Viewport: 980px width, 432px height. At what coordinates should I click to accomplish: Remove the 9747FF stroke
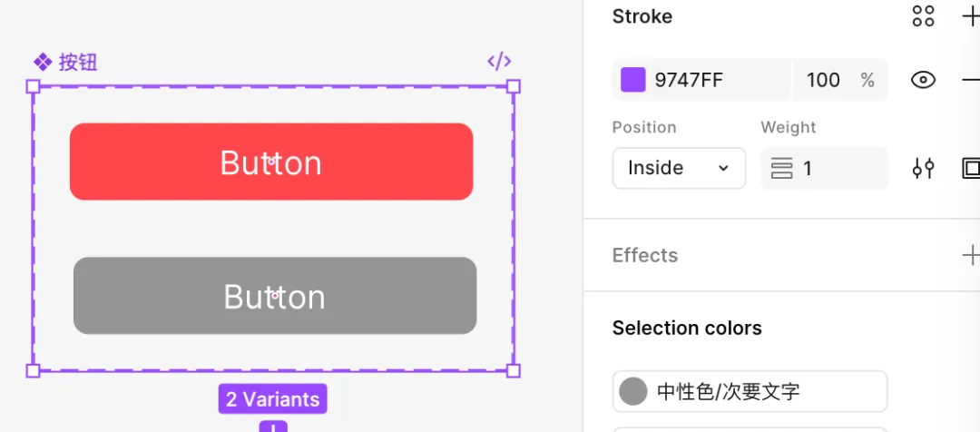(970, 80)
